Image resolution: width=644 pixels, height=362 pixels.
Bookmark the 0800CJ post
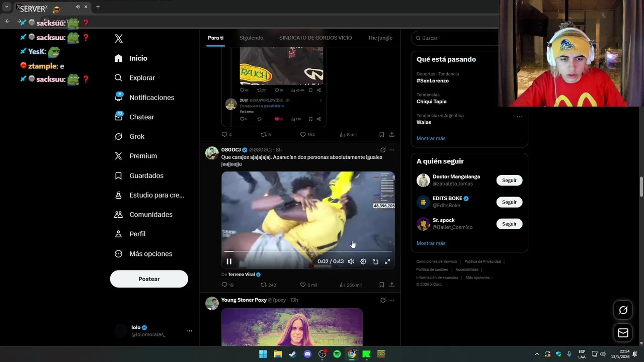click(x=382, y=285)
